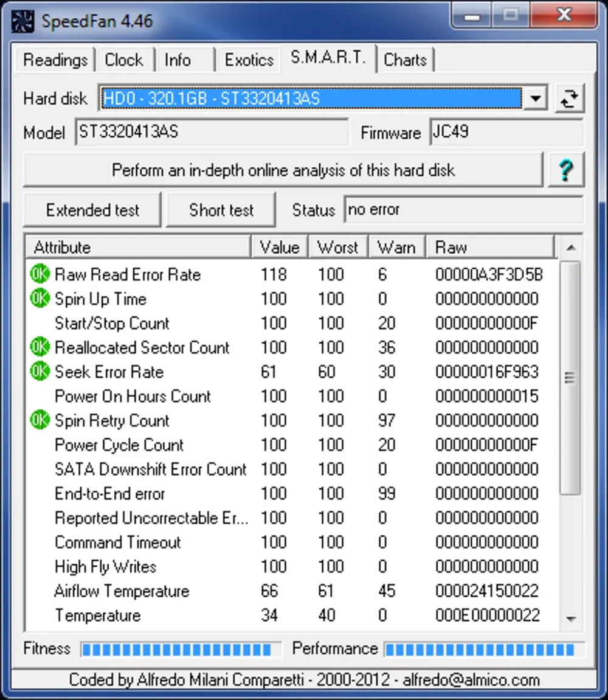Click the OK icon beside Seek Error Rate
This screenshot has height=700, width=608.
tap(40, 372)
